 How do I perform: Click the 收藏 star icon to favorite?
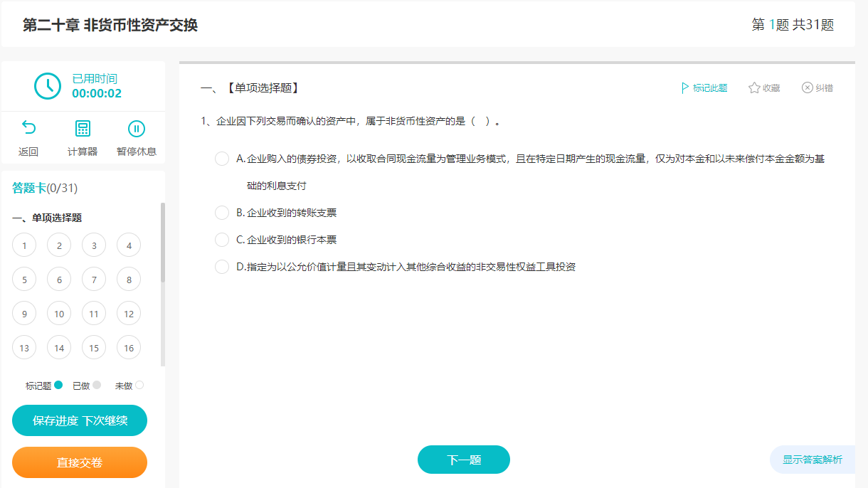(x=753, y=87)
